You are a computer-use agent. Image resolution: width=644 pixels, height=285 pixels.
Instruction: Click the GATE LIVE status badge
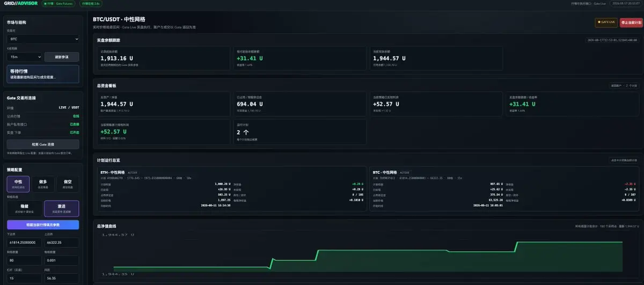point(606,23)
